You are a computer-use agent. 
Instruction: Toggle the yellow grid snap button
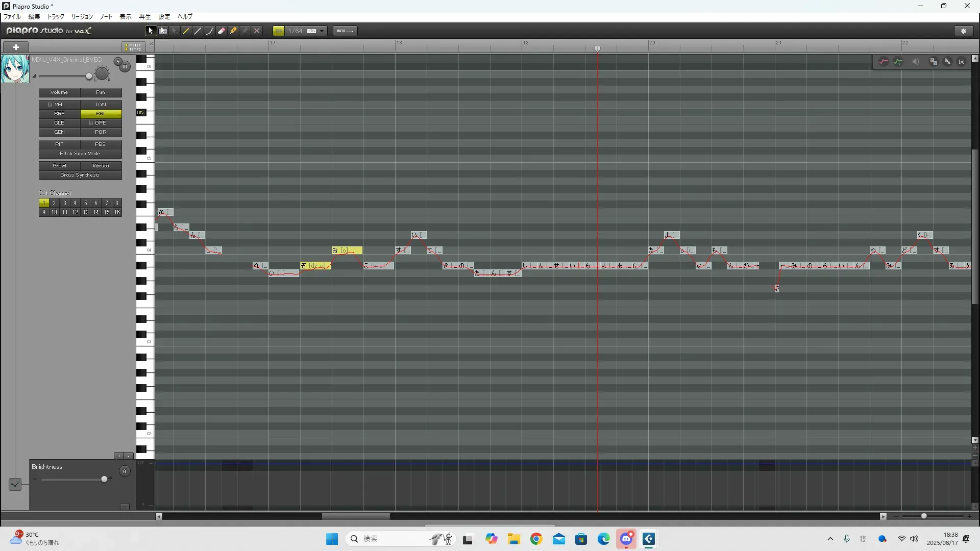(x=279, y=31)
